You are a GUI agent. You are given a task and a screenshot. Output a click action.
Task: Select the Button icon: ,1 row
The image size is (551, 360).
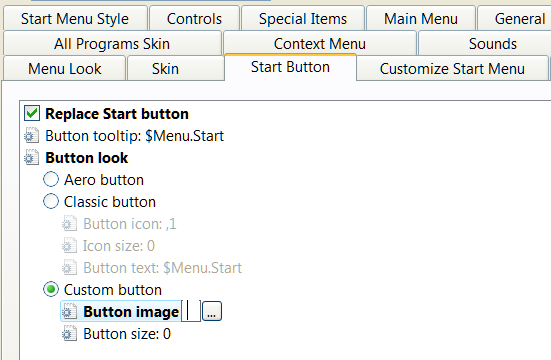tap(130, 224)
